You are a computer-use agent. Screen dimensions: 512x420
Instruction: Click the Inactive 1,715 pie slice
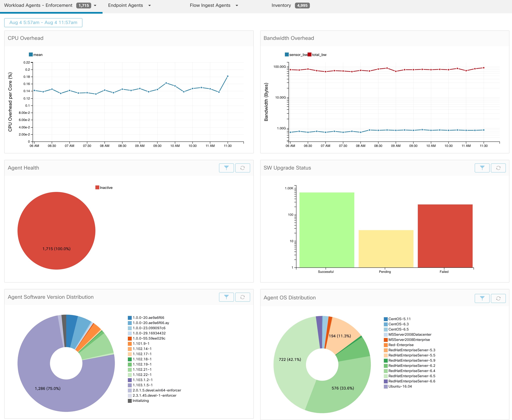click(x=56, y=231)
